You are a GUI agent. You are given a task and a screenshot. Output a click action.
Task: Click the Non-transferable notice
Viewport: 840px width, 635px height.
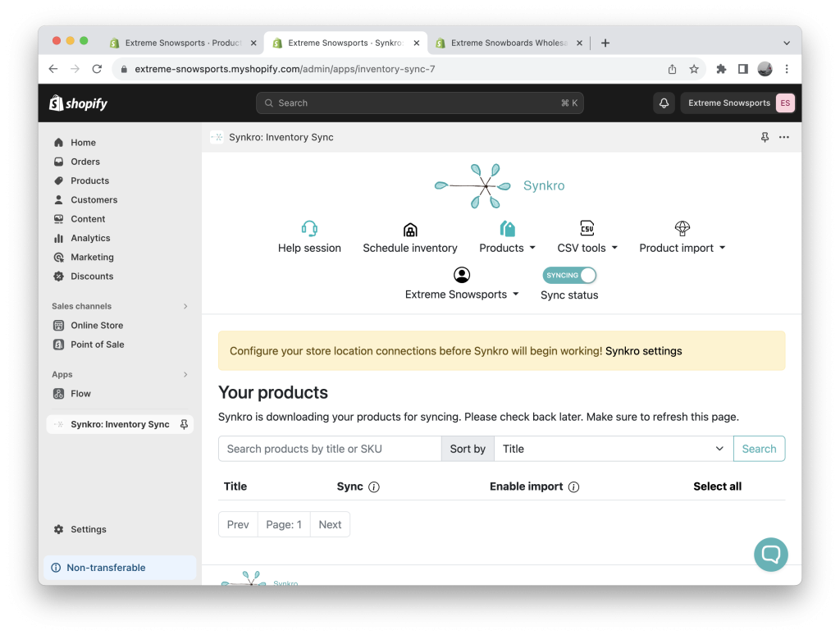pyautogui.click(x=120, y=568)
